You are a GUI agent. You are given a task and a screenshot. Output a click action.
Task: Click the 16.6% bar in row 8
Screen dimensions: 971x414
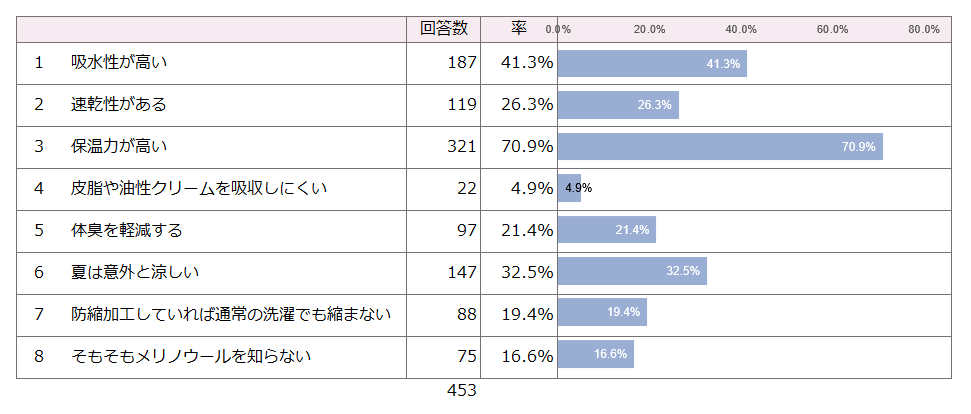[595, 355]
